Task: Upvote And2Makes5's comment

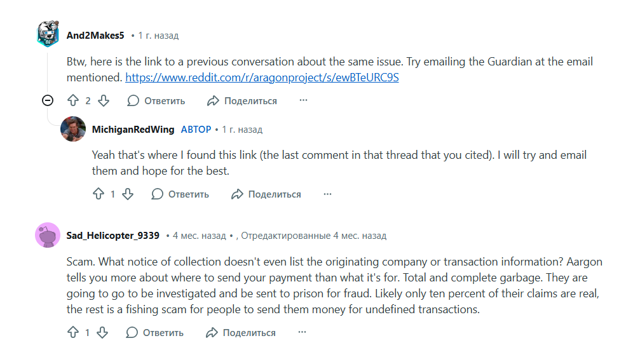Action: point(73,100)
